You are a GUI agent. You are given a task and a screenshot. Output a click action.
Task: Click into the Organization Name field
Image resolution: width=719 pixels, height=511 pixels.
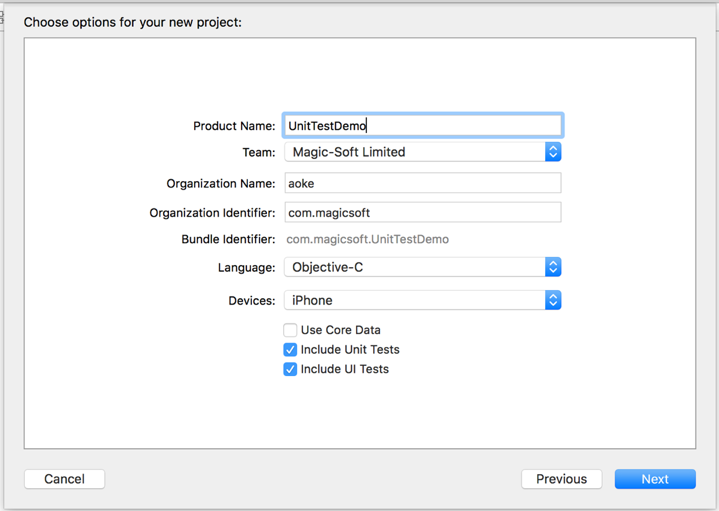pos(423,183)
